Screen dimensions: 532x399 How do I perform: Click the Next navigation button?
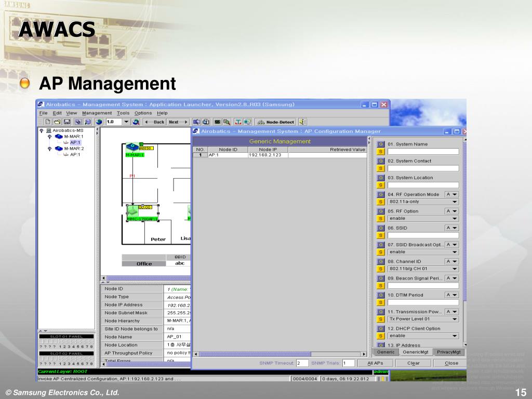pyautogui.click(x=178, y=122)
